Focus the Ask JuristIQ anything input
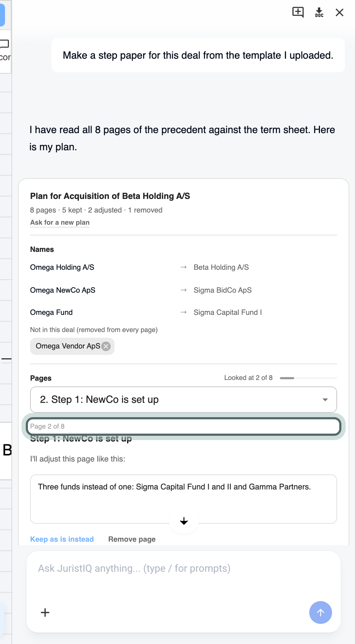 tap(184, 569)
